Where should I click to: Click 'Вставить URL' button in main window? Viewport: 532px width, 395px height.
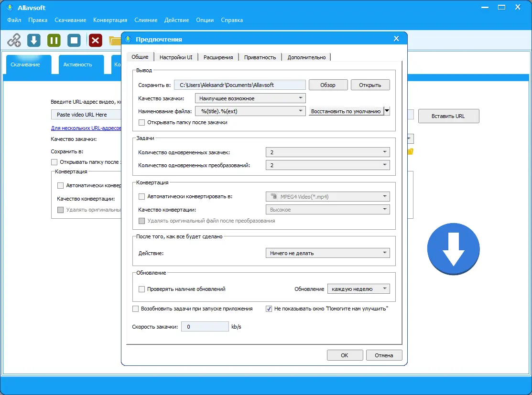pos(448,116)
